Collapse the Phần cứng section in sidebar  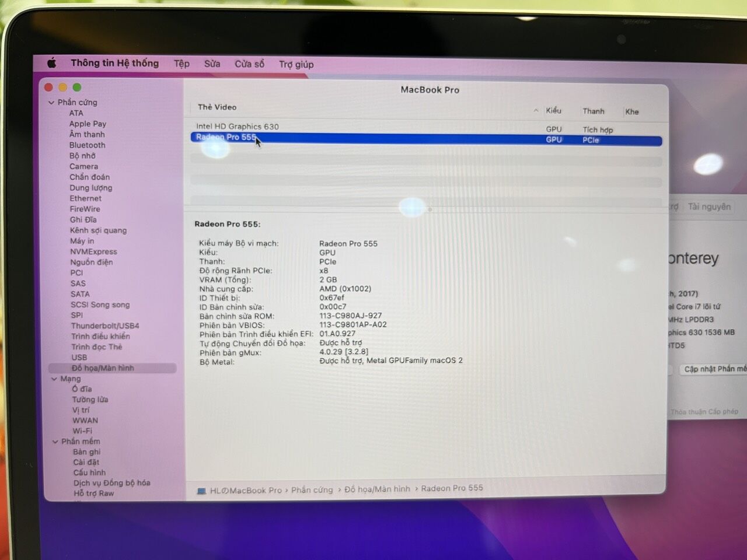click(x=51, y=103)
